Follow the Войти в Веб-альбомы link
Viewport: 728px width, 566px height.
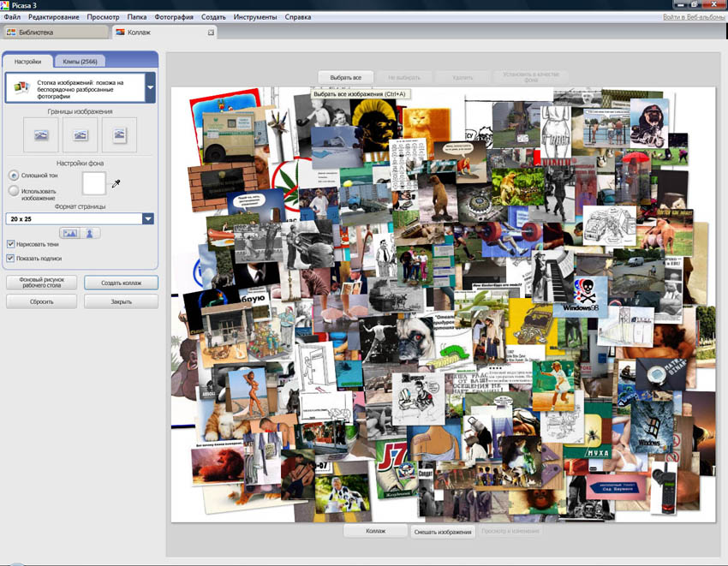point(694,17)
